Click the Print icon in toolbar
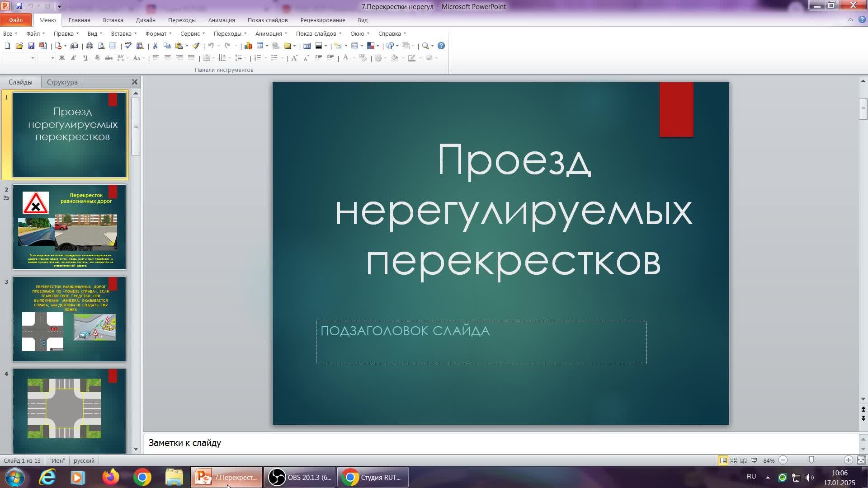The height and width of the screenshot is (488, 868). [90, 46]
